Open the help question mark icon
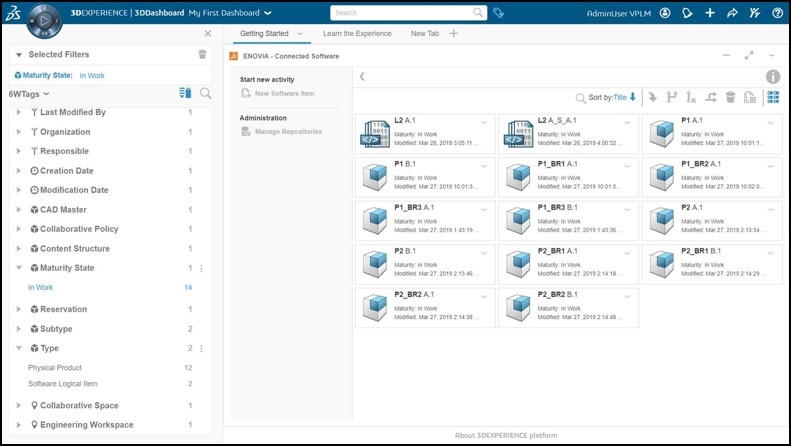The height and width of the screenshot is (446, 791). pyautogui.click(x=777, y=13)
